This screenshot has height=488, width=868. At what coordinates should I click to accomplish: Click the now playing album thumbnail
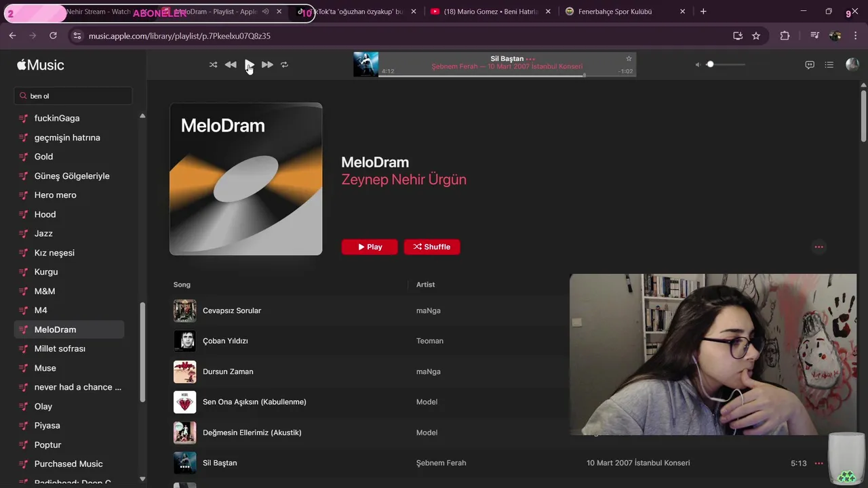[366, 64]
